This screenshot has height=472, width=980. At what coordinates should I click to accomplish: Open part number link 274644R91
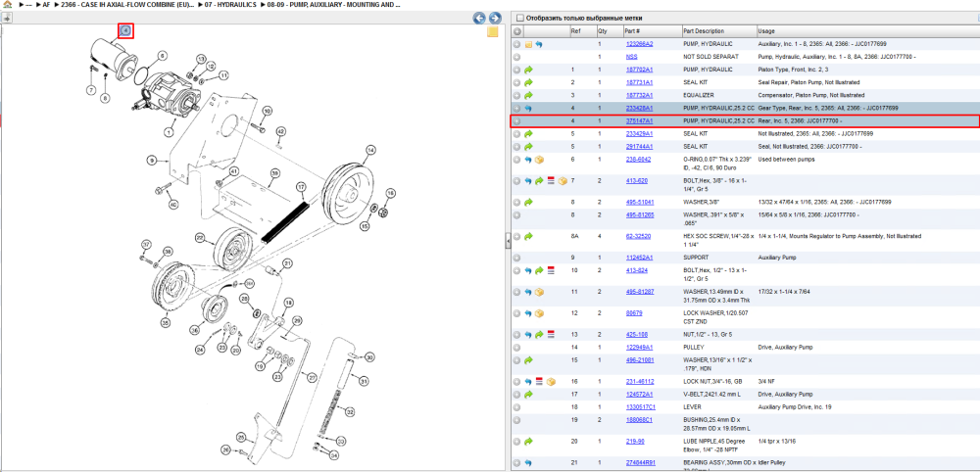click(639, 462)
